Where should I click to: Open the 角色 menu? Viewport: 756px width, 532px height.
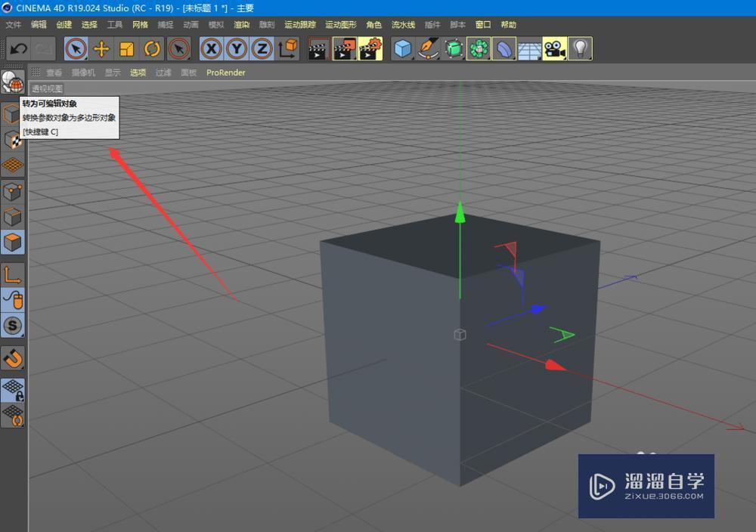pos(373,25)
